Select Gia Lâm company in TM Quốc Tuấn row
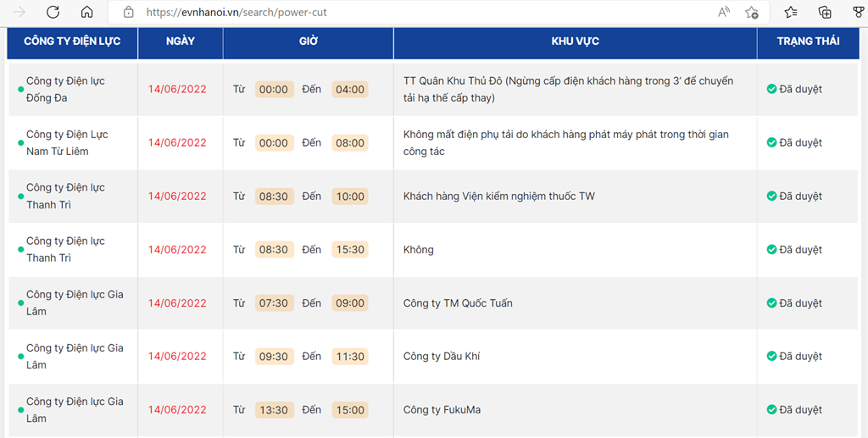Image resolution: width=868 pixels, height=438 pixels. click(x=75, y=303)
